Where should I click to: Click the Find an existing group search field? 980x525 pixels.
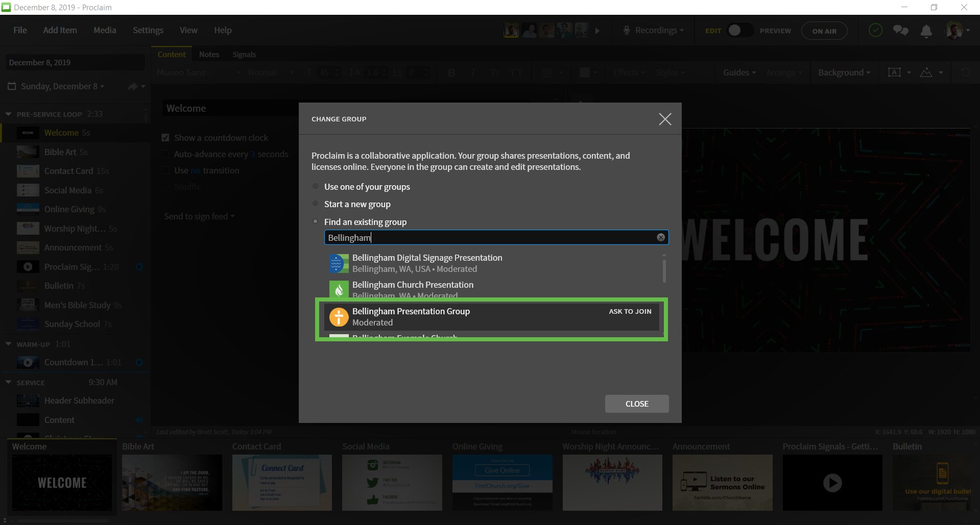click(x=496, y=237)
